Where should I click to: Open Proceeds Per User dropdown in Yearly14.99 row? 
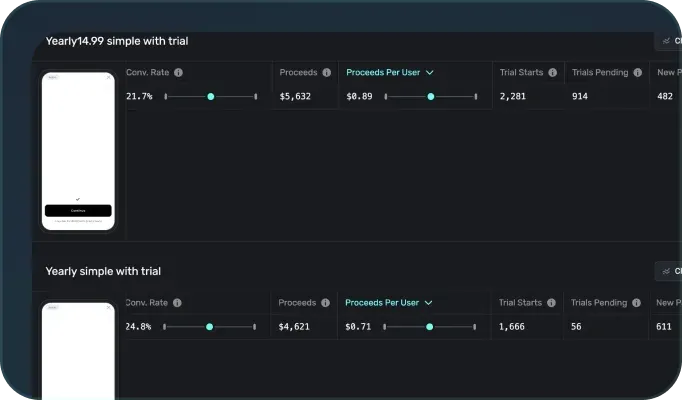click(389, 73)
